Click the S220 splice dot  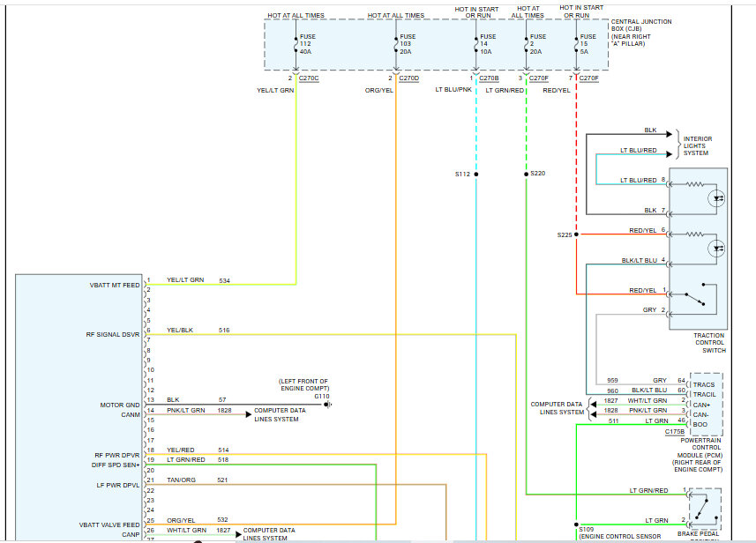(526, 174)
